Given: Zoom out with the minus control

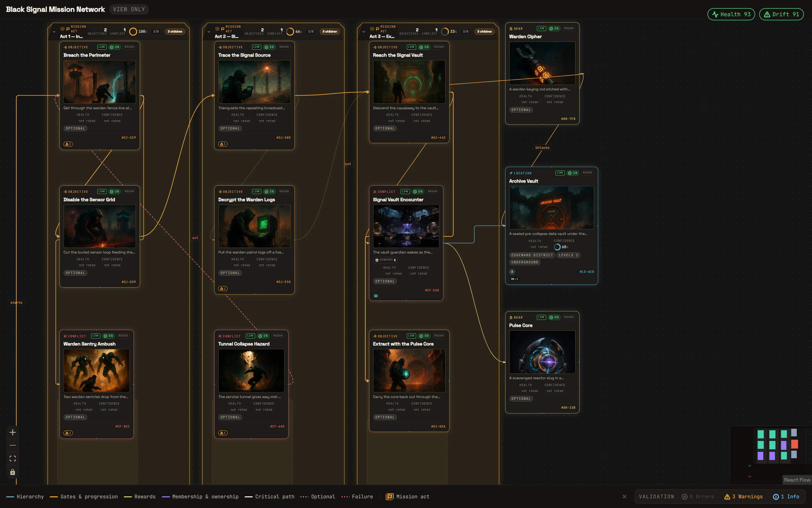Looking at the screenshot, I should pos(13,446).
